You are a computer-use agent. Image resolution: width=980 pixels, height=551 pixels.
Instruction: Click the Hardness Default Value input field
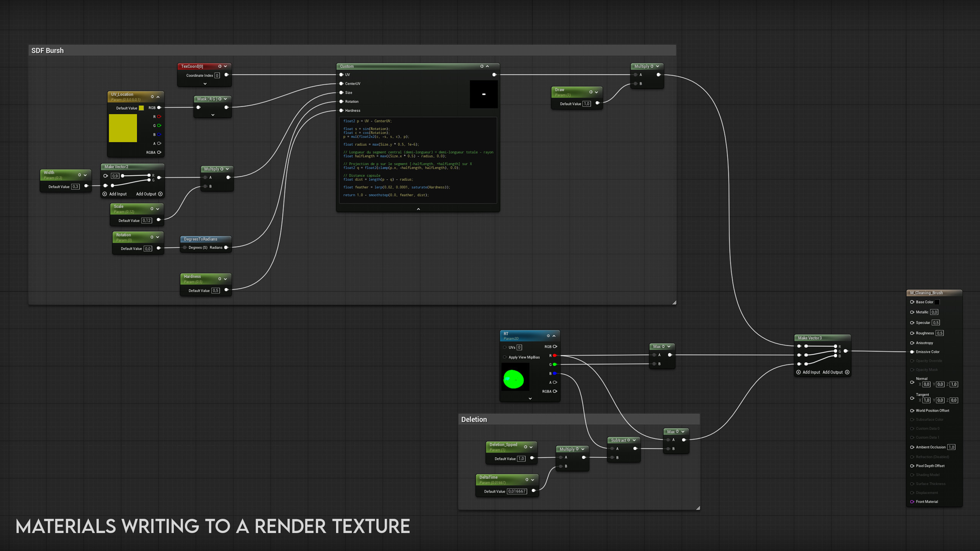216,290
